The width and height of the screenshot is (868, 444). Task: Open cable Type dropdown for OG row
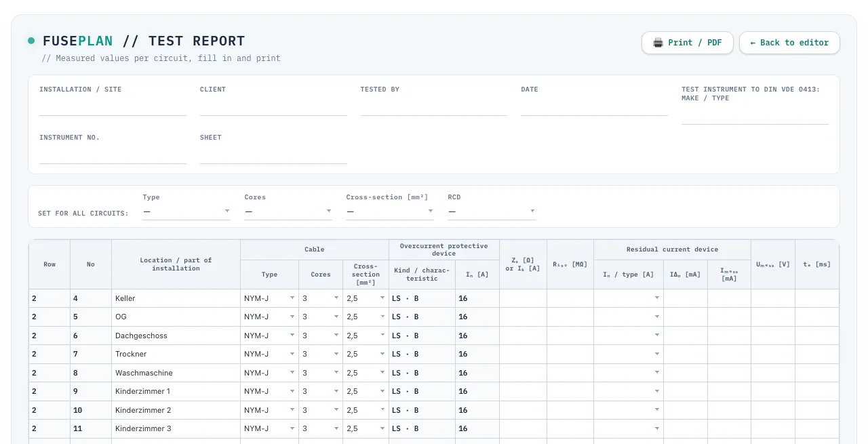point(269,317)
